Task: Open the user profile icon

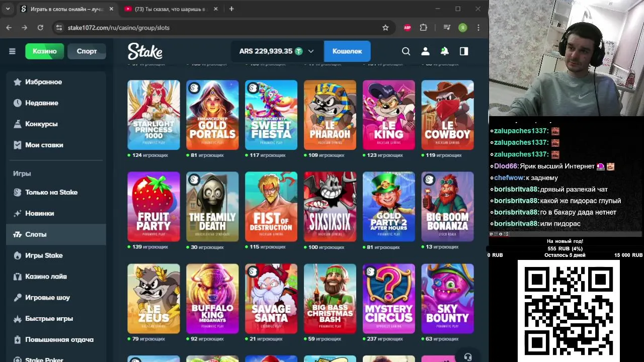Action: point(425,51)
